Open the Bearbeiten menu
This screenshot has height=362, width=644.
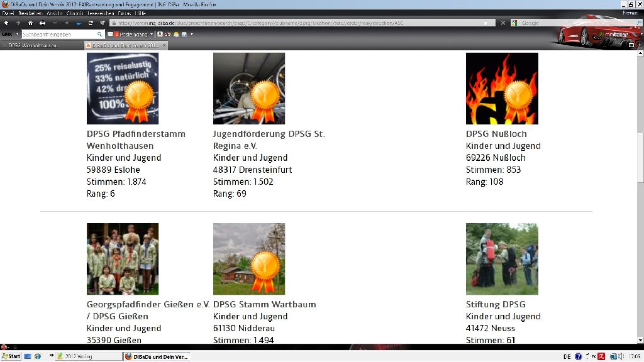(x=30, y=14)
